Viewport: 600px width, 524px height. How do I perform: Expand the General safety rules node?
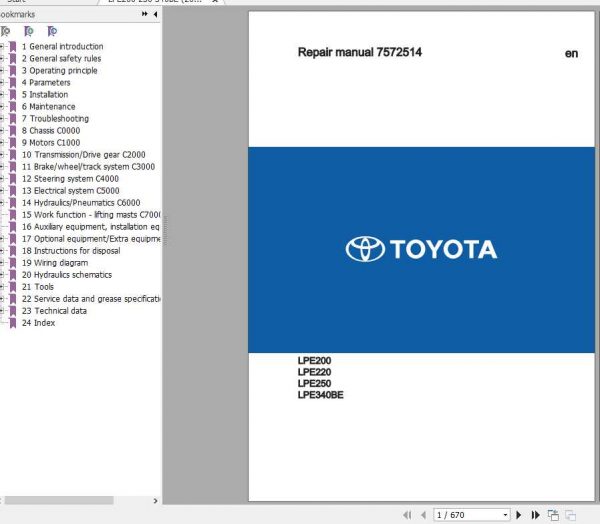2,59
